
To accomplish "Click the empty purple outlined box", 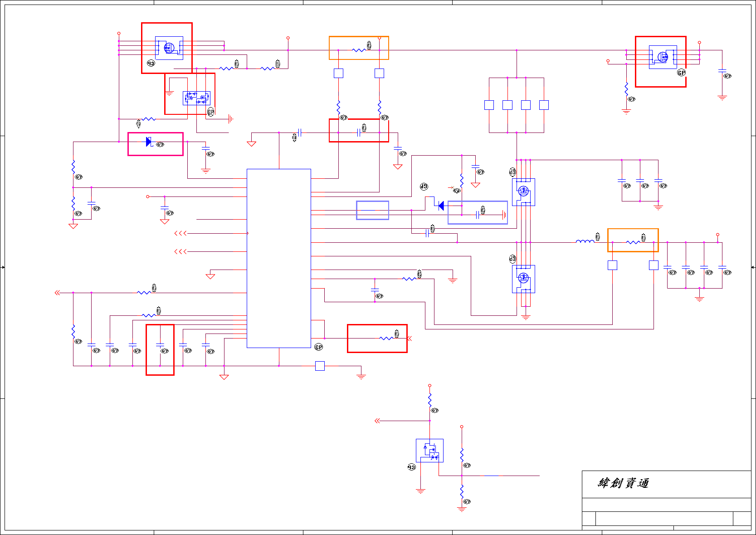I will coord(372,210).
